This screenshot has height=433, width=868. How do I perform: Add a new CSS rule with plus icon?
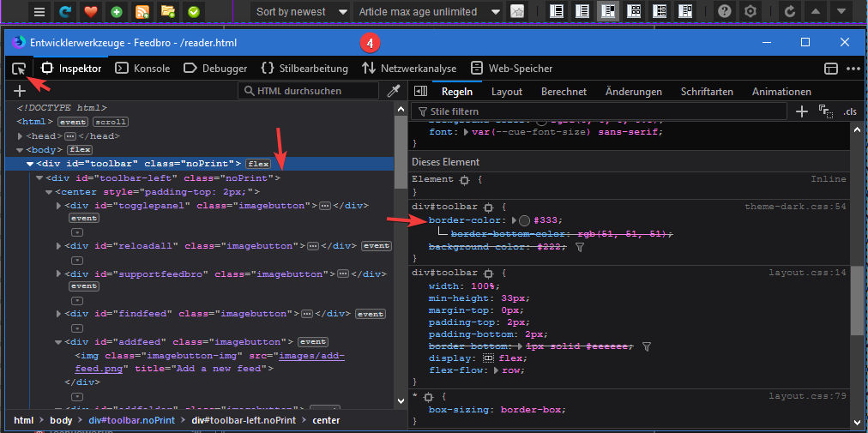tap(801, 111)
